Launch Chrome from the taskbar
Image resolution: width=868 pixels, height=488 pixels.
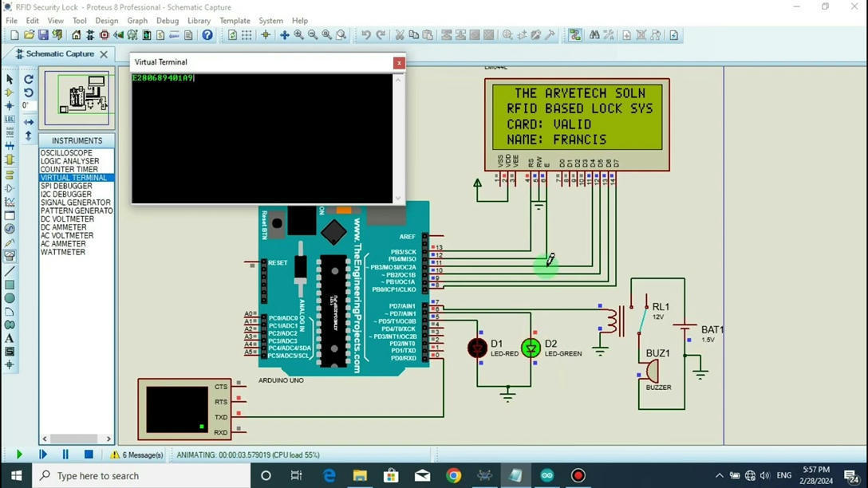pyautogui.click(x=453, y=475)
